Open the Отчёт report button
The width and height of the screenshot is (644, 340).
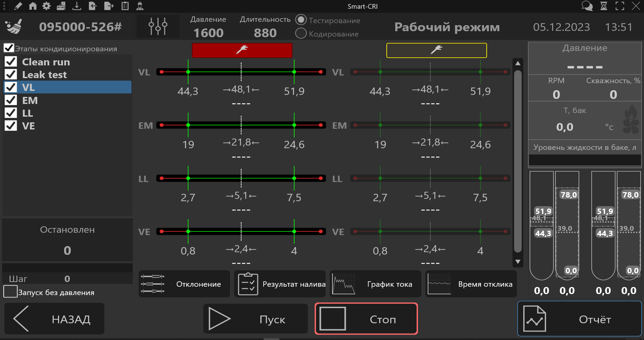580,319
